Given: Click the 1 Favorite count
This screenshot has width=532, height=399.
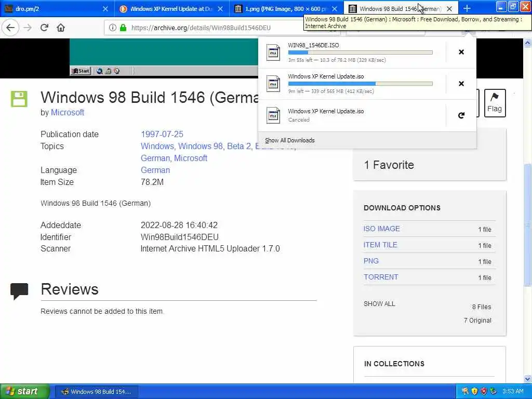Looking at the screenshot, I should 389,165.
